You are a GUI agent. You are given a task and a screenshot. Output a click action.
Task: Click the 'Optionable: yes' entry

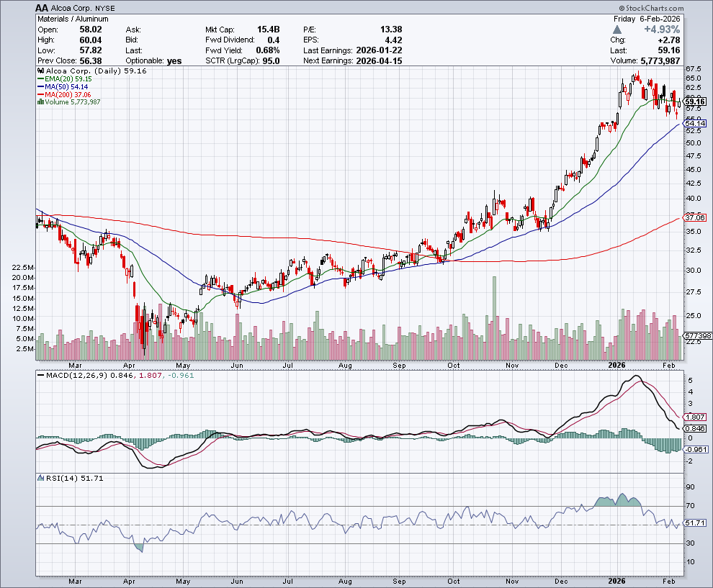click(x=153, y=61)
